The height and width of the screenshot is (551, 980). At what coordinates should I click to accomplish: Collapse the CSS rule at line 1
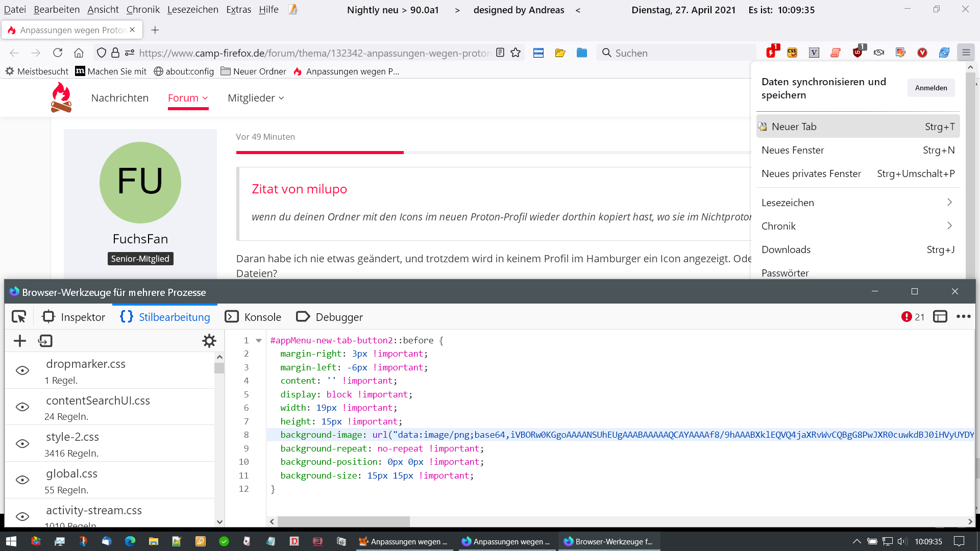(259, 341)
